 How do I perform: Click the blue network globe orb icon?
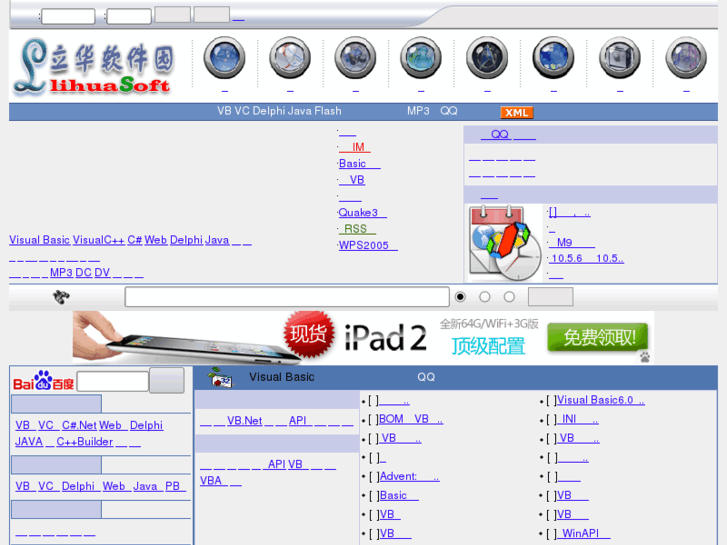(x=224, y=58)
